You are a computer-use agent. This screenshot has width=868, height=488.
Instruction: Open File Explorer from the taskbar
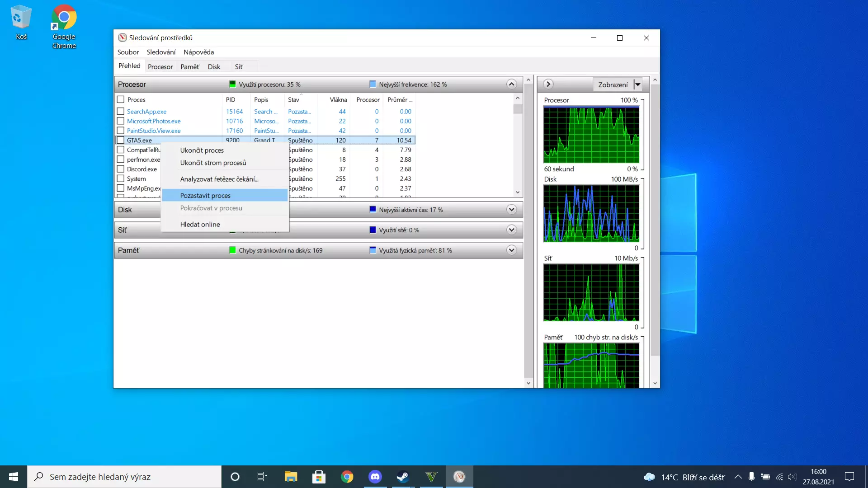pos(291,477)
